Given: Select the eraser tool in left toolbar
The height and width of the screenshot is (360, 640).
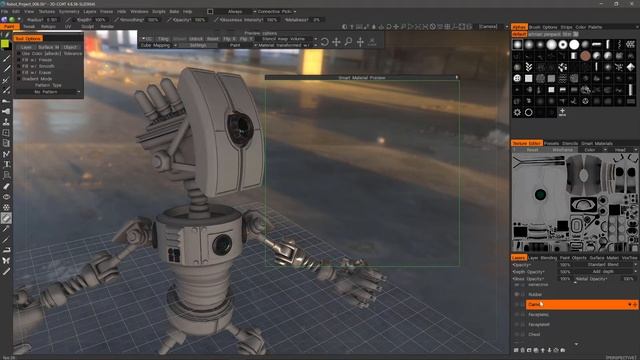Looking at the screenshot, I should (x=6, y=186).
